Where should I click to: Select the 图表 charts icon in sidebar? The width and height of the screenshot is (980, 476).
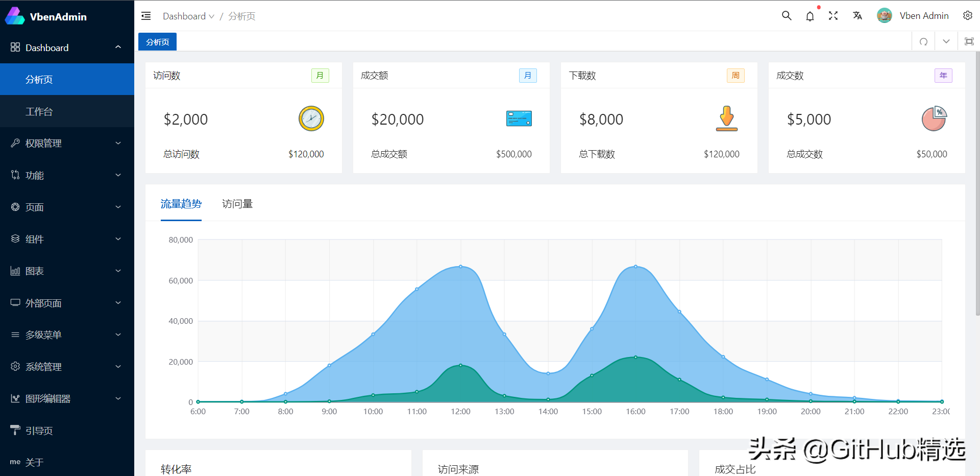tap(15, 271)
